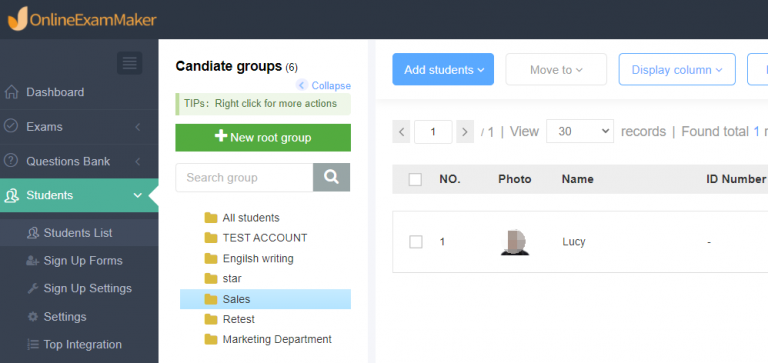This screenshot has width=768, height=363.
Task: Click the Sign Up Settings wrench icon
Action: coord(33,289)
